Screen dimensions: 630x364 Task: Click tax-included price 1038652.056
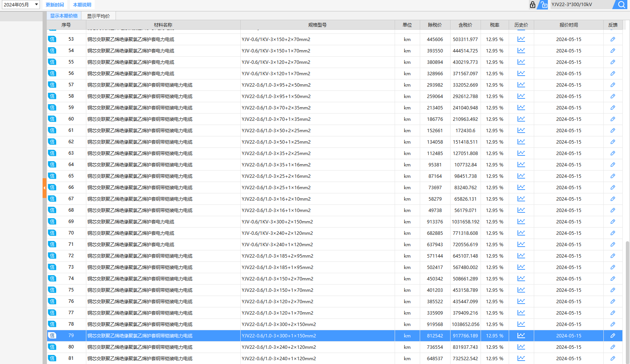coord(465,324)
